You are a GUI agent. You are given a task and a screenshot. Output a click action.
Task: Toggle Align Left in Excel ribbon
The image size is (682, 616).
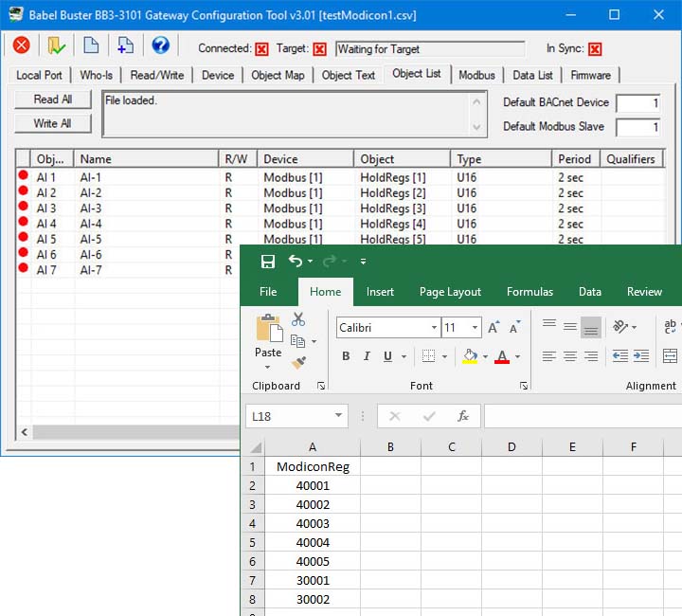click(548, 355)
